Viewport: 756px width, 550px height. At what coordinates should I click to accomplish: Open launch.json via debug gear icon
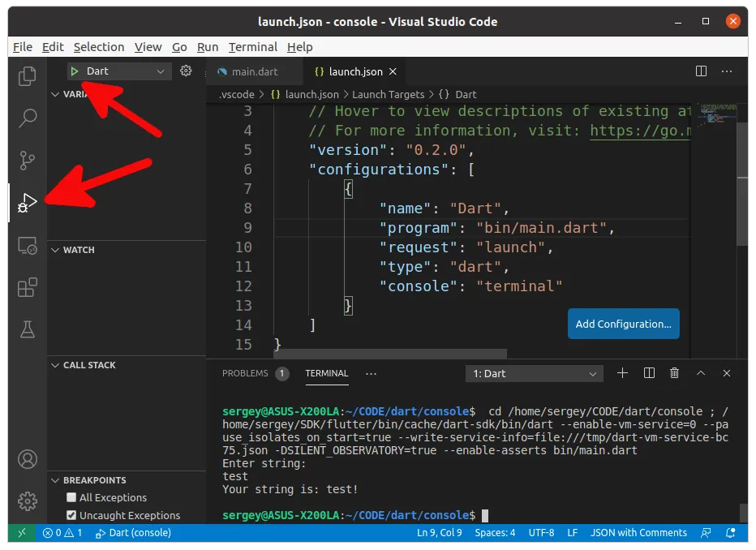186,71
